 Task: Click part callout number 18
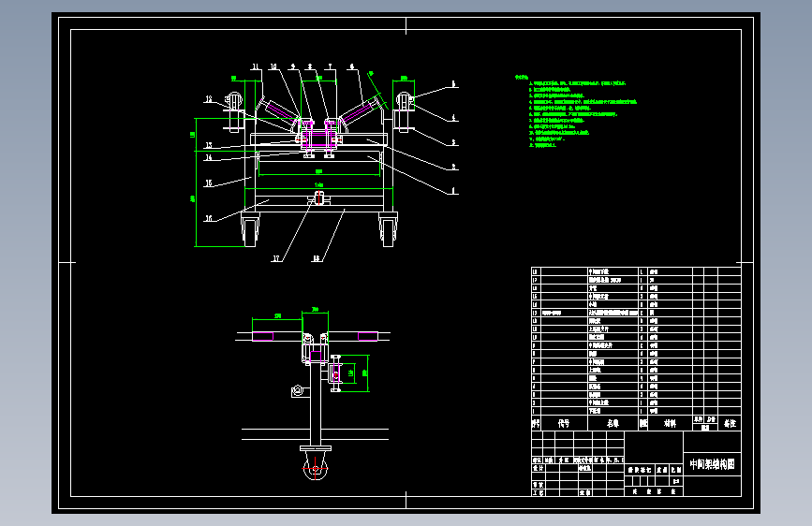point(316,257)
